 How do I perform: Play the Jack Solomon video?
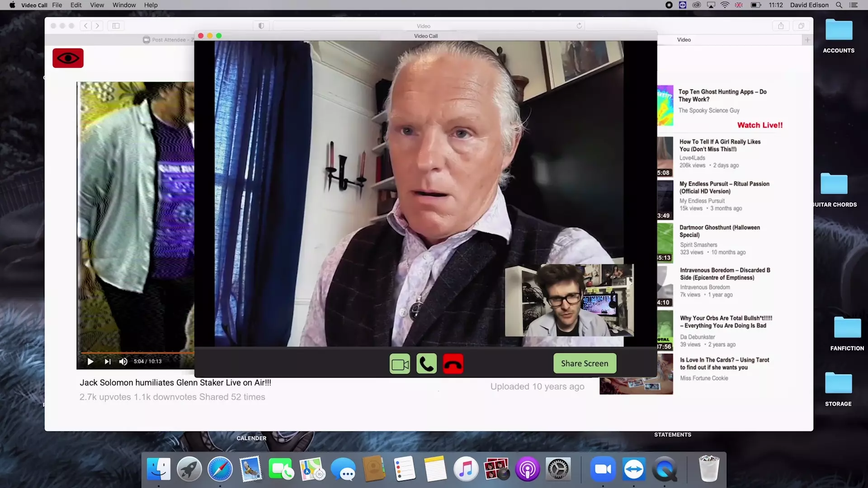coord(90,361)
